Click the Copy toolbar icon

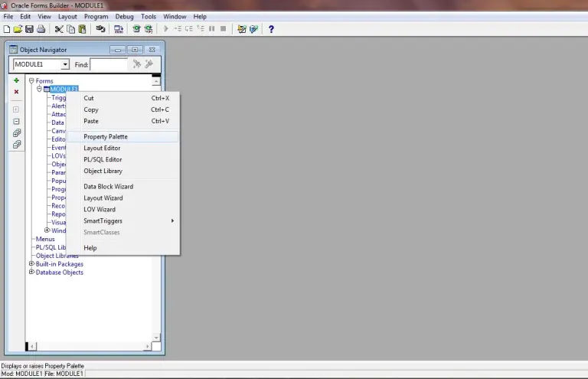(x=70, y=29)
